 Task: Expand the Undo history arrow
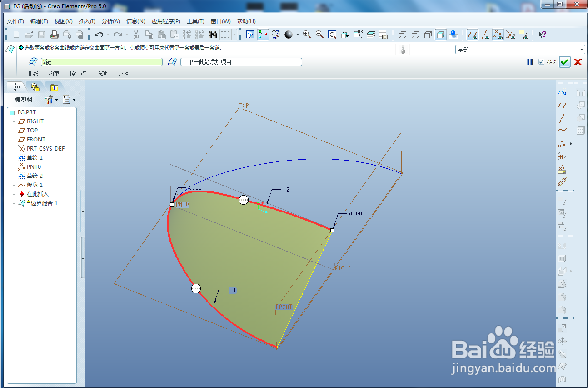tap(108, 35)
